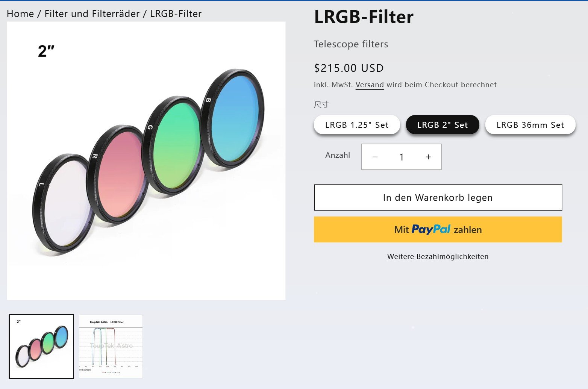This screenshot has height=389, width=588.
Task: Open Filter und Filterräder breadcrumb
Action: [92, 14]
